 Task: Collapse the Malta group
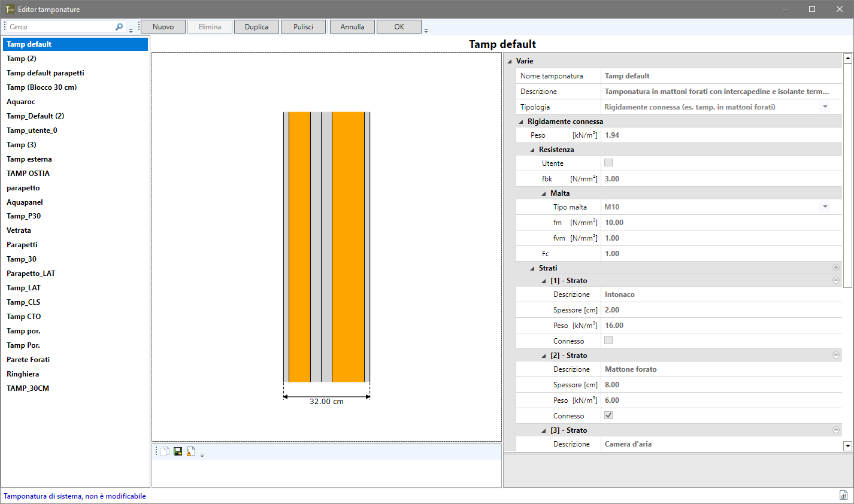click(544, 193)
